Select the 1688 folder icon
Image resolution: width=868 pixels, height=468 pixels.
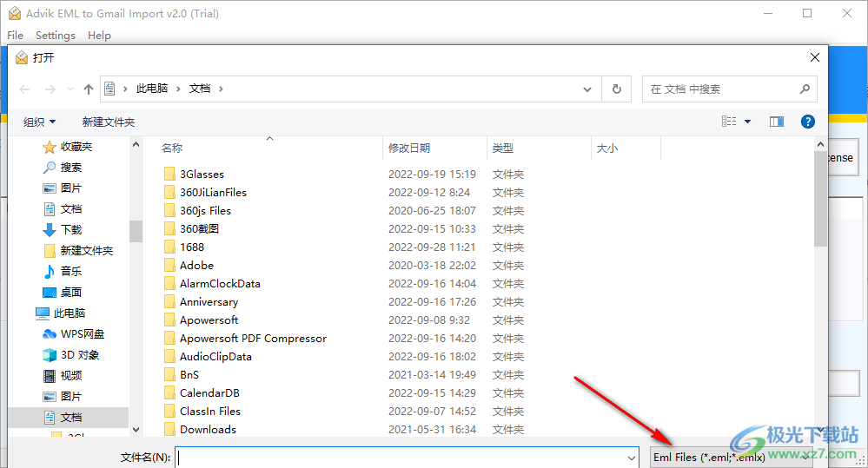pos(169,247)
